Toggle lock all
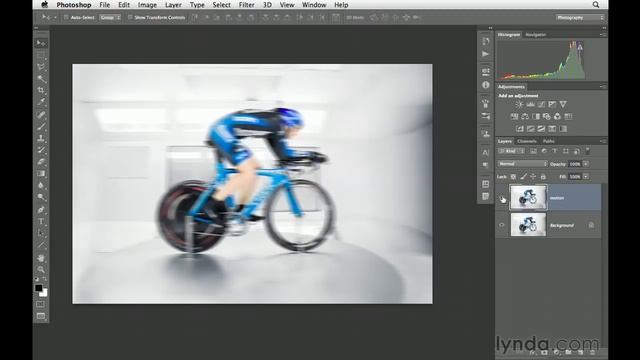 coord(543,177)
